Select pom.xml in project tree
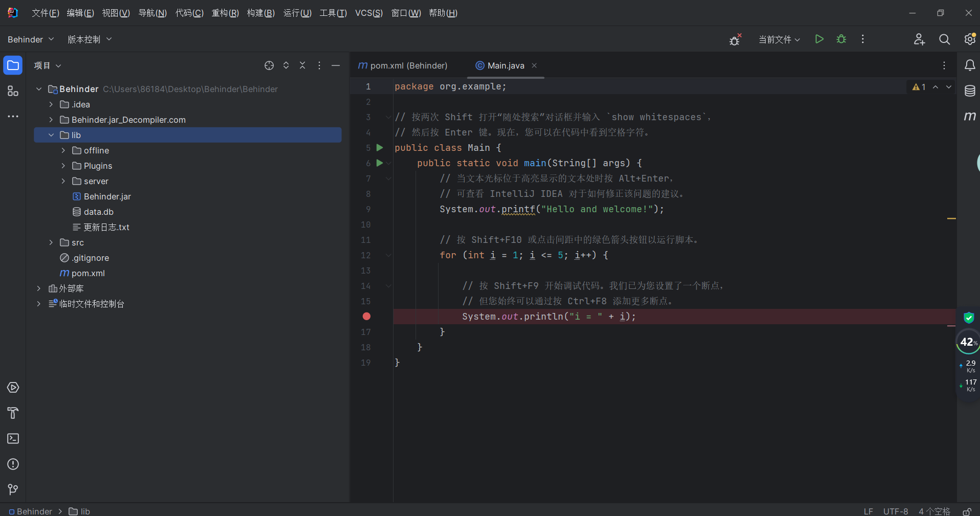Image resolution: width=980 pixels, height=516 pixels. point(82,273)
